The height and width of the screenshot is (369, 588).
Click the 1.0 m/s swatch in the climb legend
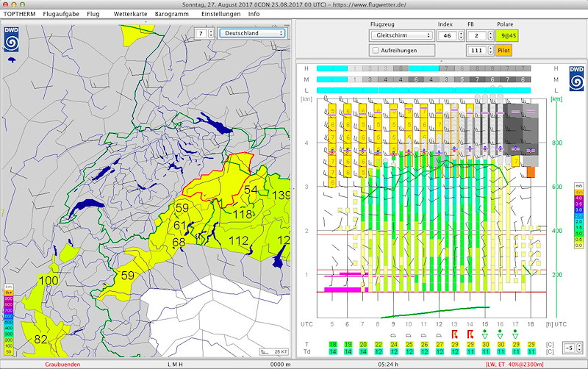578,234
